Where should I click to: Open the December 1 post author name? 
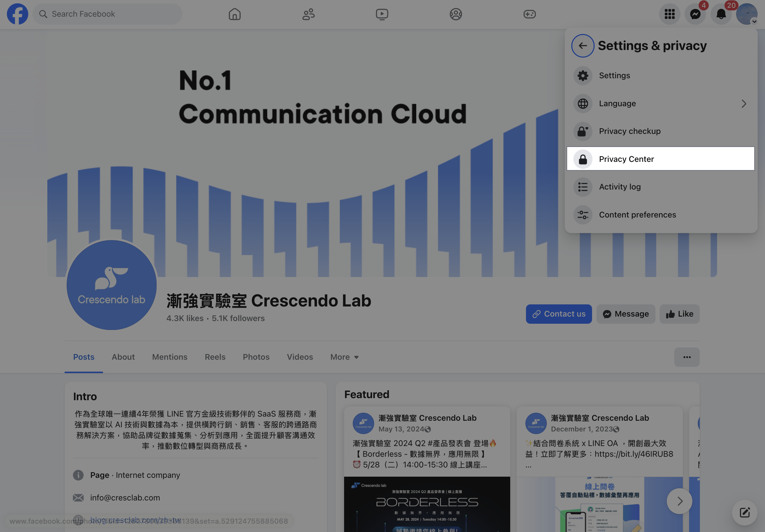[x=600, y=418]
